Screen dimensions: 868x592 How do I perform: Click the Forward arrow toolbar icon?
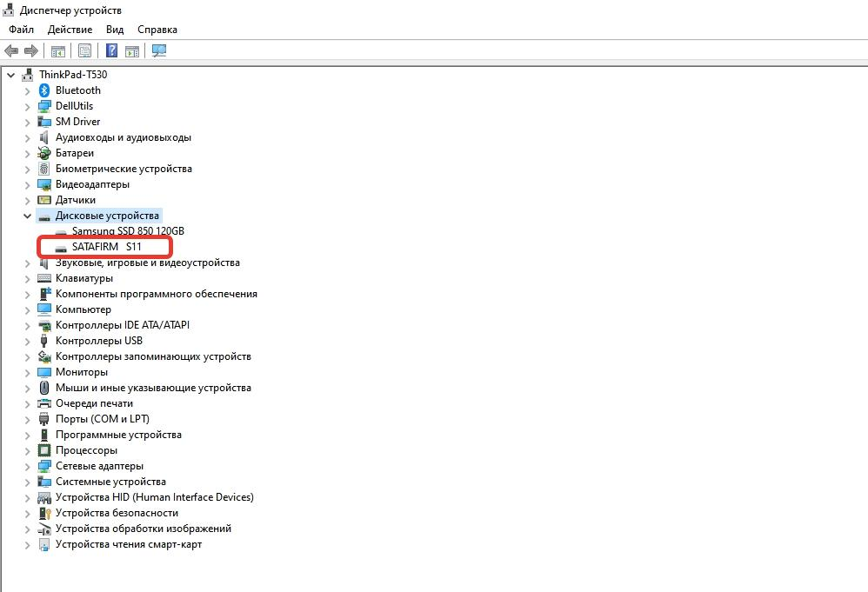click(31, 51)
